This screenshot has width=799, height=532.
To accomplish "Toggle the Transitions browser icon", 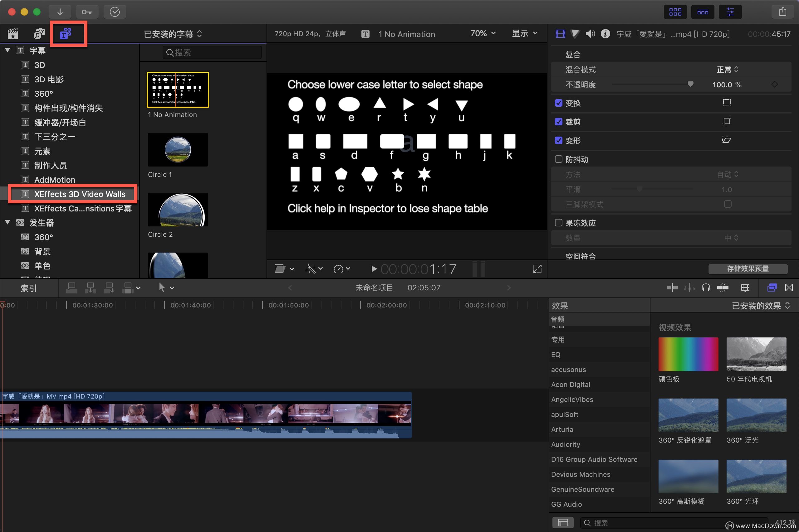I will (x=789, y=288).
